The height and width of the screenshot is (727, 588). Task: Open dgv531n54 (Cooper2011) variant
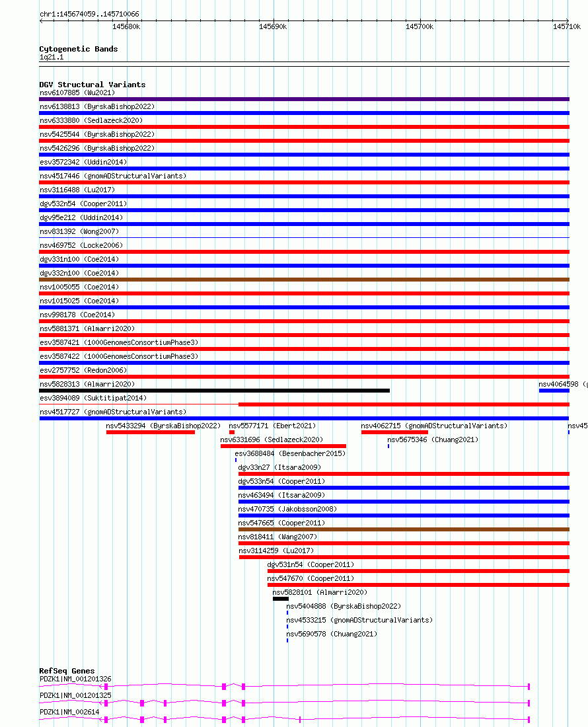(x=311, y=566)
